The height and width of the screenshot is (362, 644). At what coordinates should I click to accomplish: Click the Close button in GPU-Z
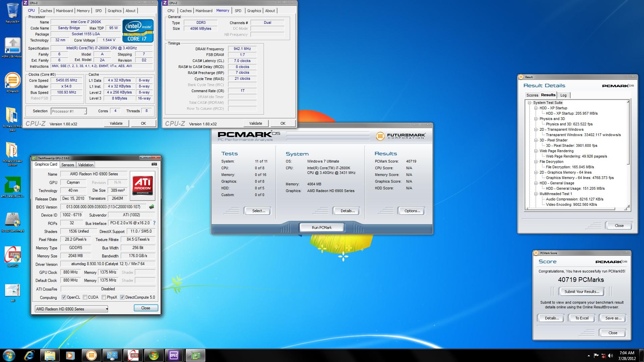click(x=146, y=308)
